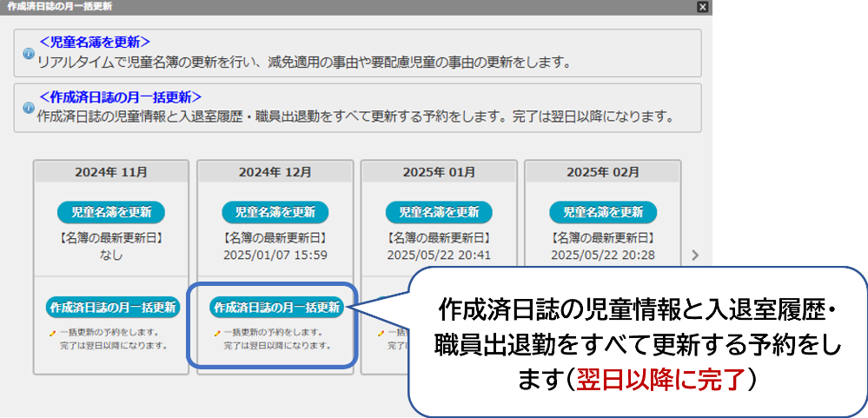Reserve 作成済日誌の月一括更新 for 2024年 11月
This screenshot has width=868, height=418.
coord(111,308)
